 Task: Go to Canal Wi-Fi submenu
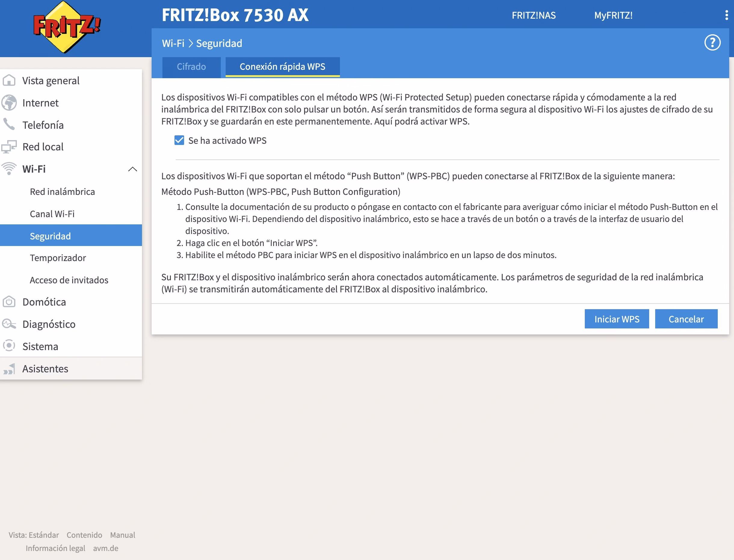[52, 214]
